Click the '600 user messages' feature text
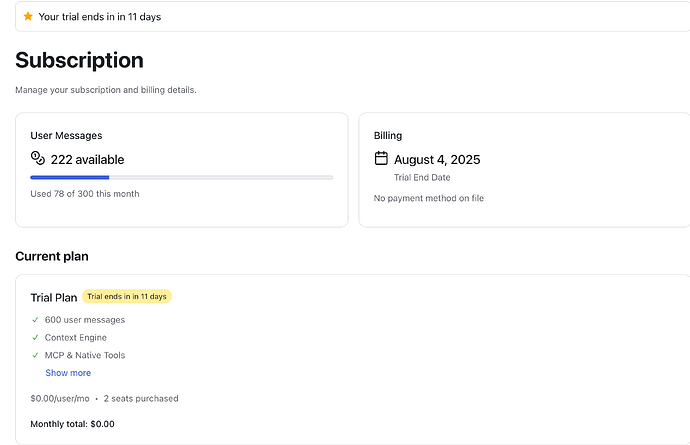Image resolution: width=690 pixels, height=445 pixels. [85, 320]
